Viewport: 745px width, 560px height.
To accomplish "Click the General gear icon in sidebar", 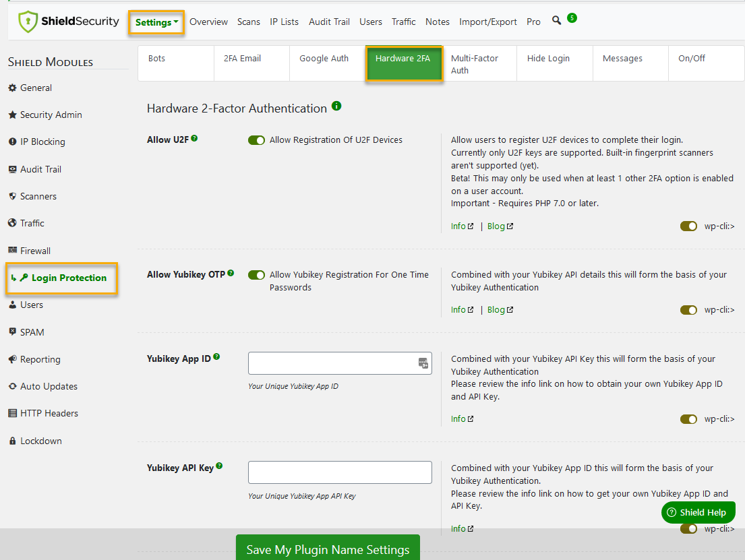I will pos(12,88).
